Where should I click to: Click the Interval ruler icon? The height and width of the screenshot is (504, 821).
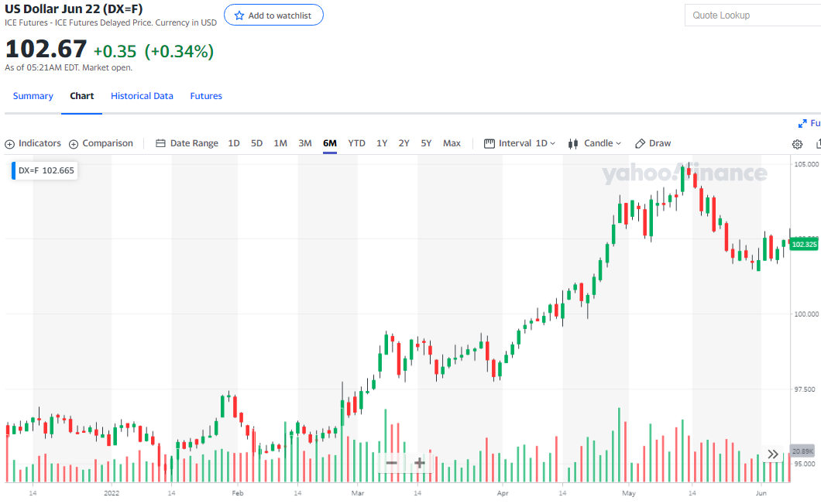pos(489,143)
